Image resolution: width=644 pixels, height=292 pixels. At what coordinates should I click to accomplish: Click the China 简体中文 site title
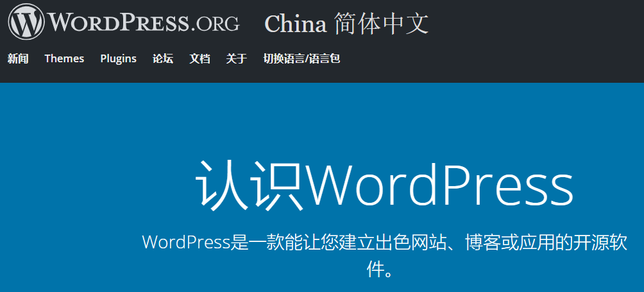346,23
